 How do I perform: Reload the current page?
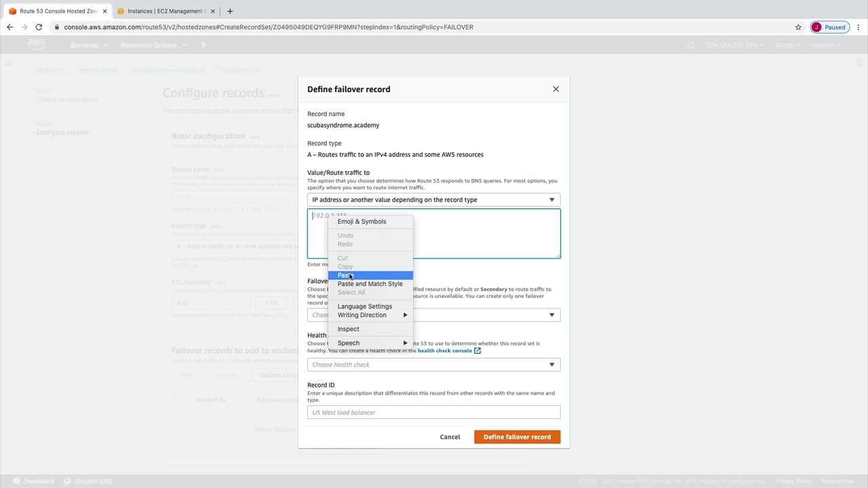[39, 27]
